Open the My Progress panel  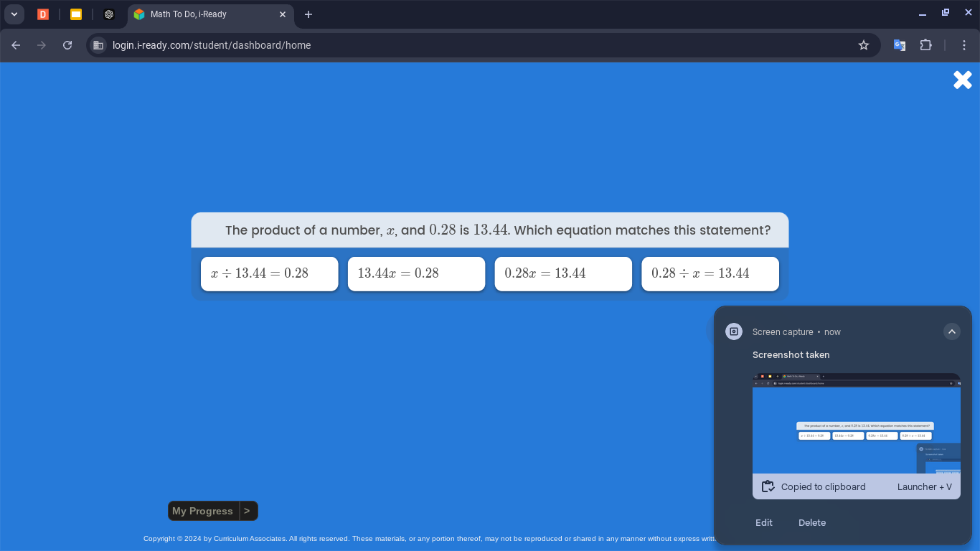pos(203,511)
